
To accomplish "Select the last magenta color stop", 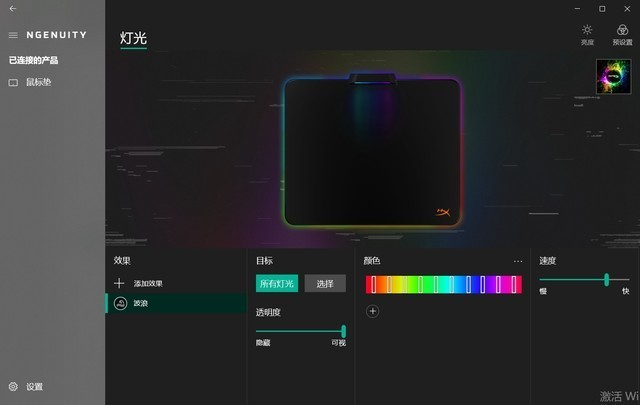I will click(x=514, y=285).
